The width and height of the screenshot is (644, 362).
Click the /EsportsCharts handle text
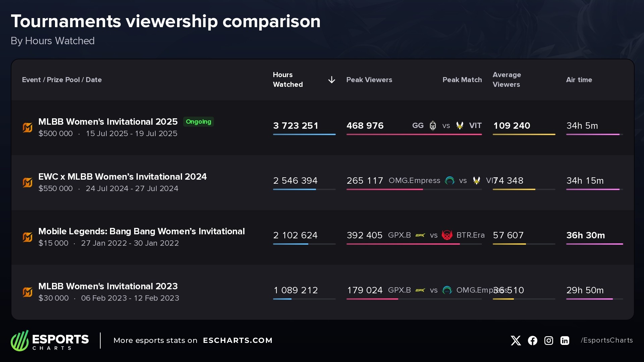coord(606,341)
